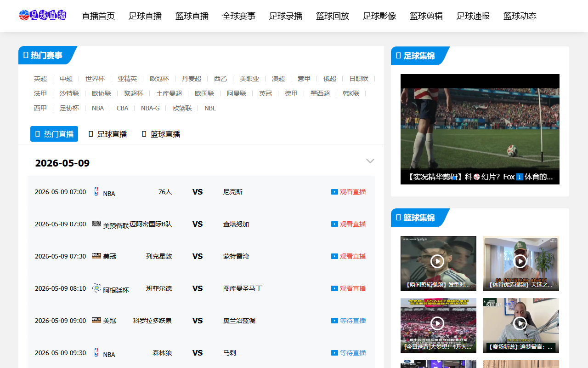Go to 全球赛事 navigation item

[x=239, y=16]
